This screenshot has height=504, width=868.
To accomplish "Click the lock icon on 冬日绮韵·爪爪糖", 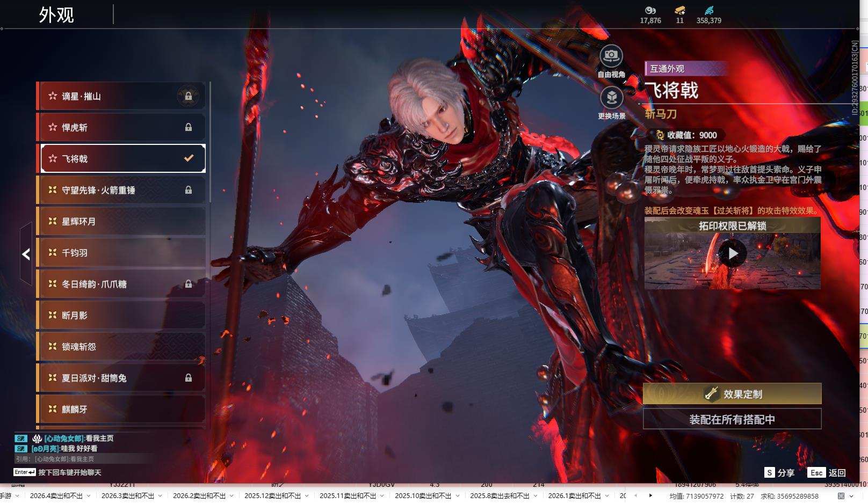I will coord(189,284).
